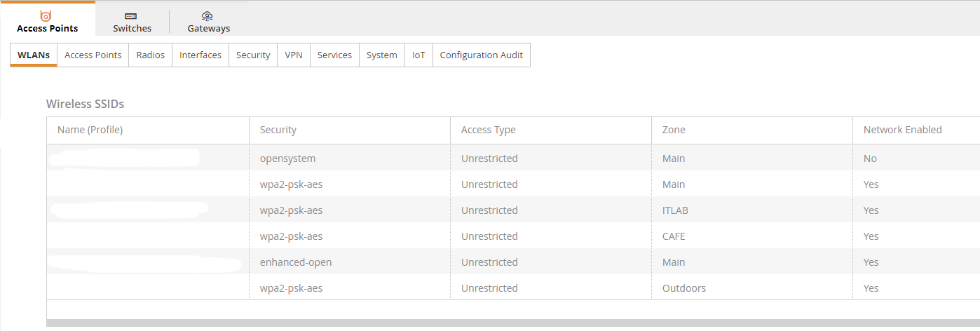The height and width of the screenshot is (331, 980).
Task: Select the WLANs sub-tab
Action: pos(34,55)
